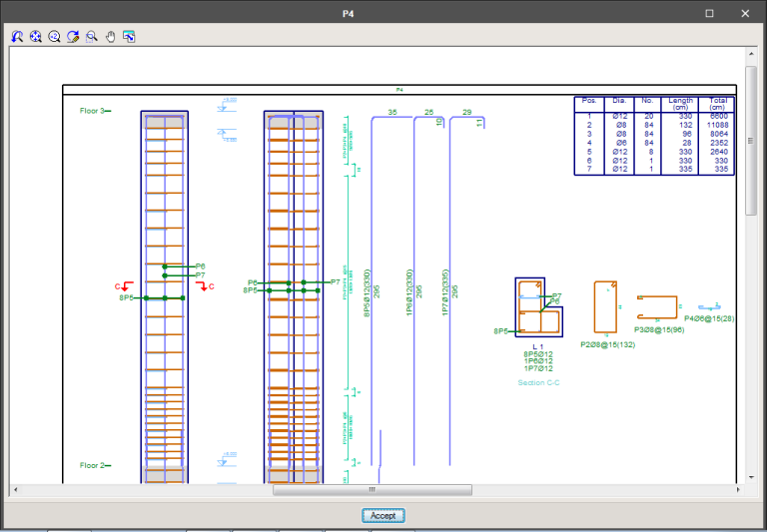Click the zoom x2 magnifier icon
Image resolution: width=767 pixels, height=532 pixels.
[x=55, y=37]
